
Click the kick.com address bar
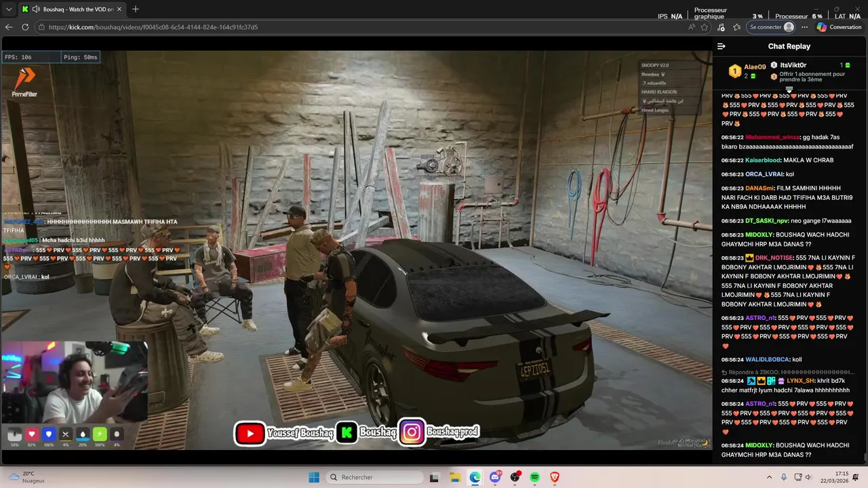[359, 27]
